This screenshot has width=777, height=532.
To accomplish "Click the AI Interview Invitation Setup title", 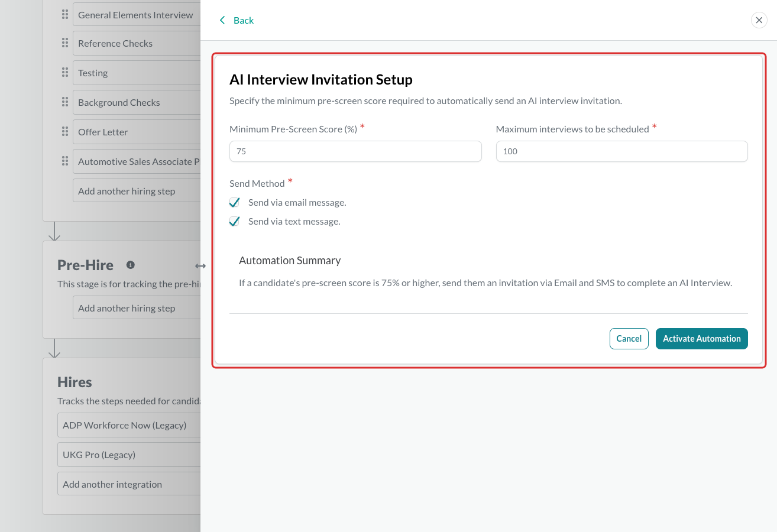I will pos(321,79).
